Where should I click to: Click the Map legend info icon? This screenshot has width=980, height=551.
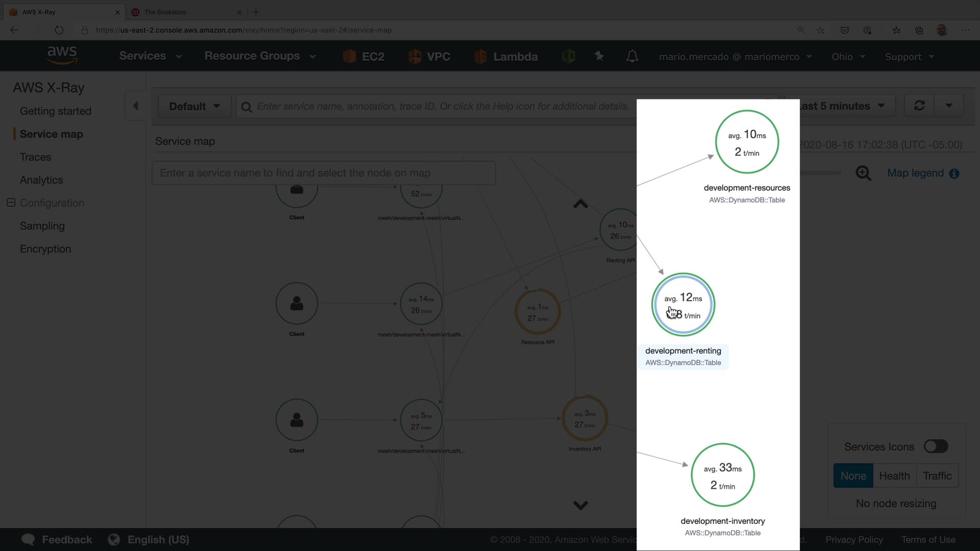(954, 173)
